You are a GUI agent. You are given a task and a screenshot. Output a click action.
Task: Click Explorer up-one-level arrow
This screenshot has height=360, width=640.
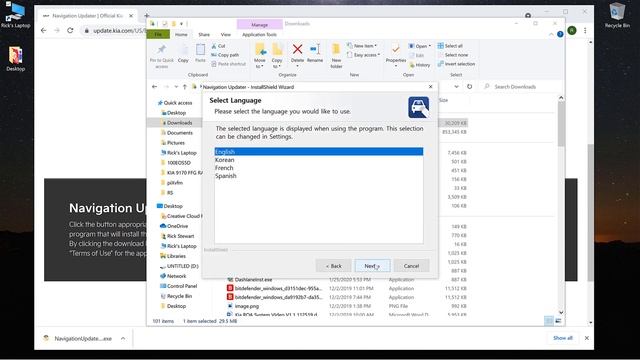click(185, 87)
